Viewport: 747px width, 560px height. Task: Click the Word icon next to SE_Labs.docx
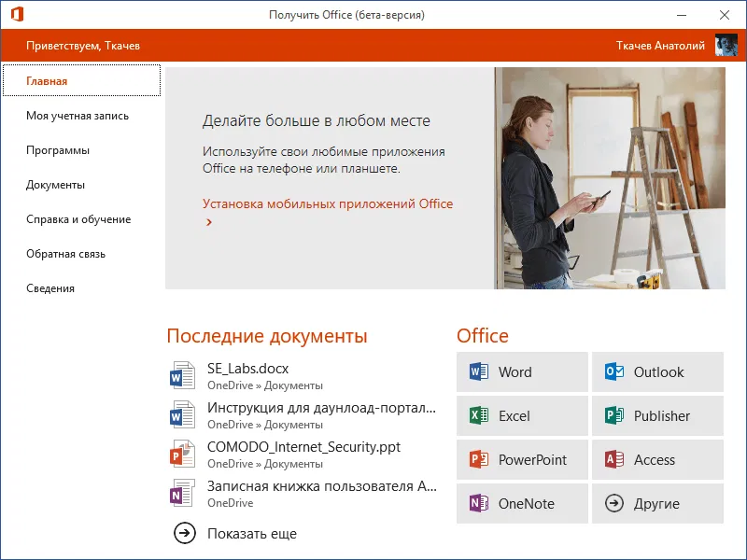pos(182,373)
